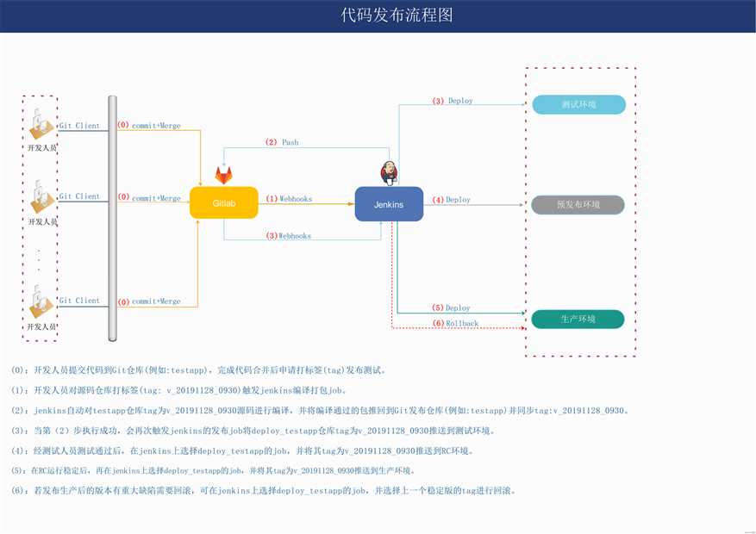
Task: Click the bottom Git Client label
Action: tap(79, 300)
